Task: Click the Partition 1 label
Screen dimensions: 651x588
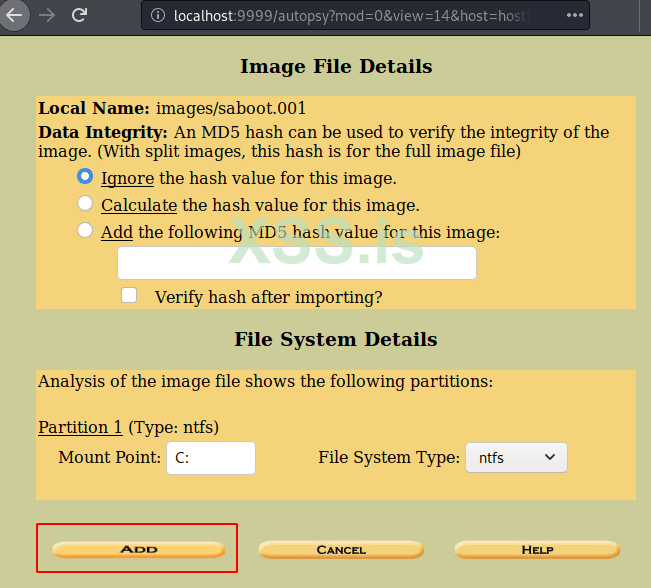Action: coord(80,427)
